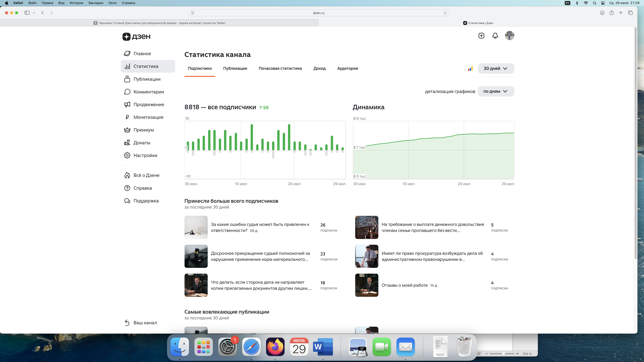The height and width of the screenshot is (362, 644).
Task: Open Настройки in sidebar
Action: 148,155
